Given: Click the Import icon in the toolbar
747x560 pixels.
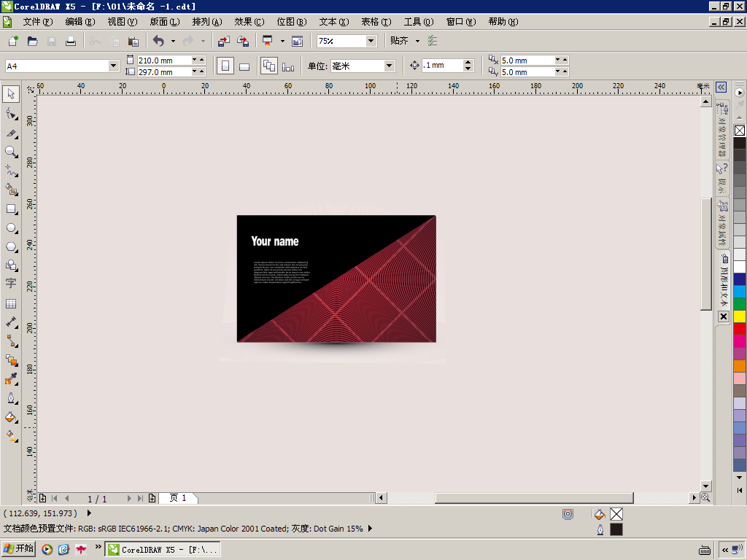Looking at the screenshot, I should point(224,41).
